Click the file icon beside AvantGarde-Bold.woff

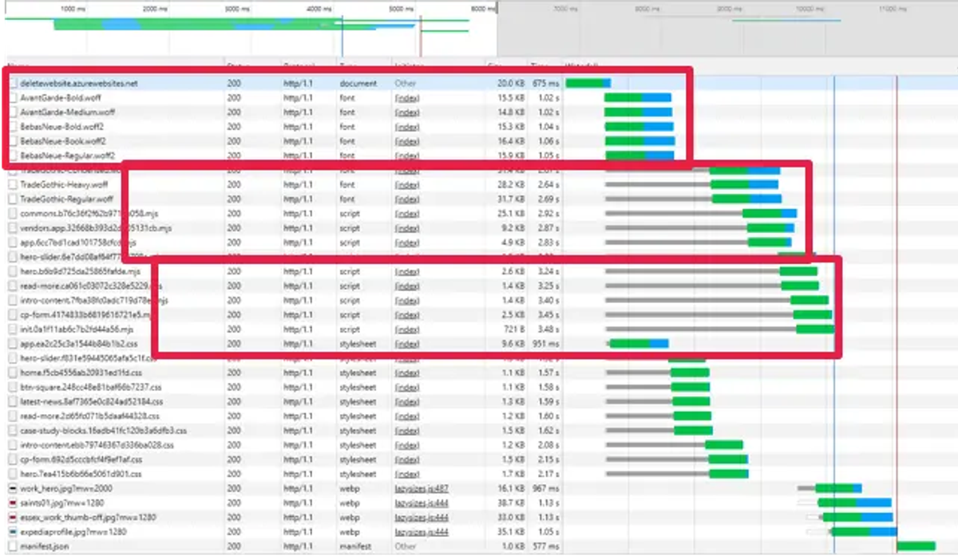coord(12,98)
